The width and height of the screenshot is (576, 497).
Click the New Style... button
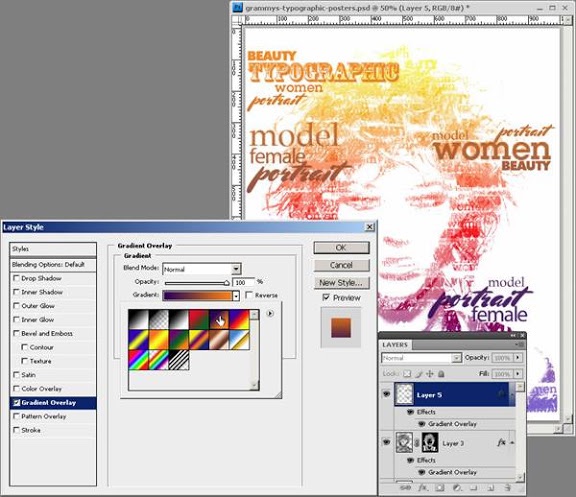point(341,282)
